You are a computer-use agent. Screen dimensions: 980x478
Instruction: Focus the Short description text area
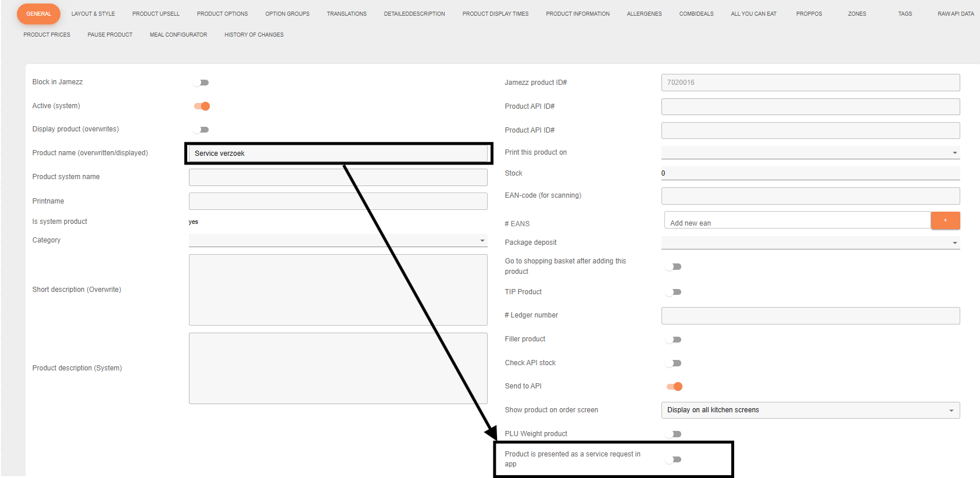338,290
